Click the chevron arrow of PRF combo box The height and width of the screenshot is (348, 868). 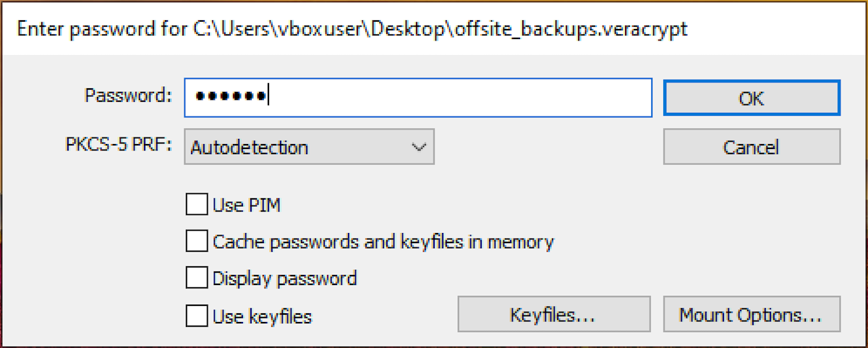pyautogui.click(x=418, y=148)
